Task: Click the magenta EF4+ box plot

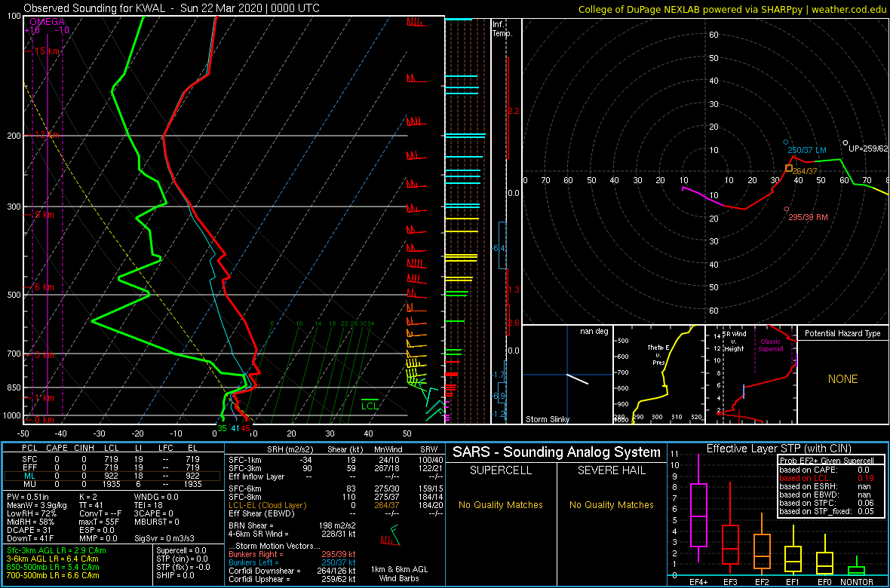Action: (x=698, y=509)
